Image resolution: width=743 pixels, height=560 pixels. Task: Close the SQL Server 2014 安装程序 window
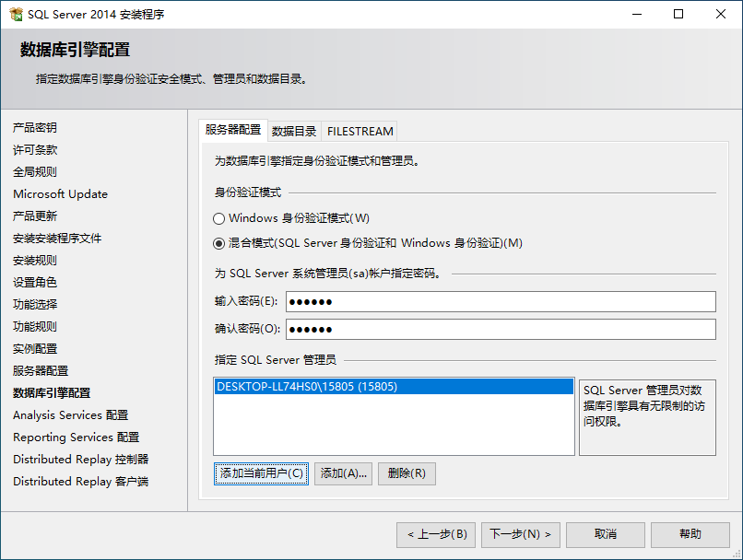[x=721, y=14]
